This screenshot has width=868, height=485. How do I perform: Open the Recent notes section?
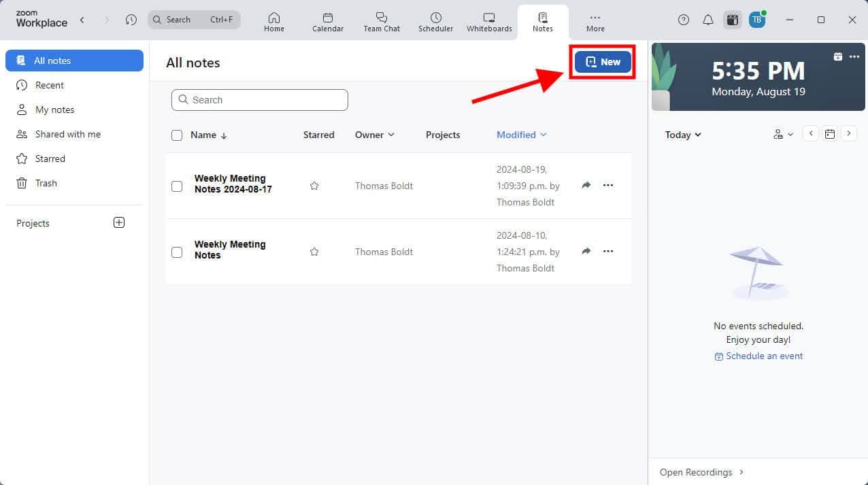pos(48,85)
